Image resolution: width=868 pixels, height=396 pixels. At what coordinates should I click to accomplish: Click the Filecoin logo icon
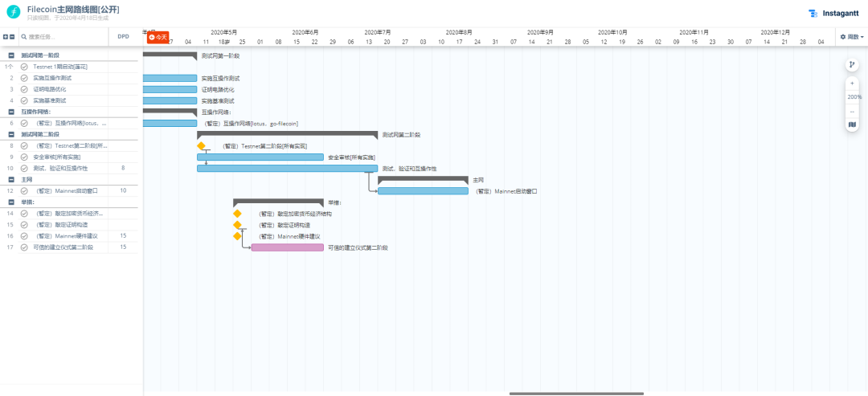[14, 12]
